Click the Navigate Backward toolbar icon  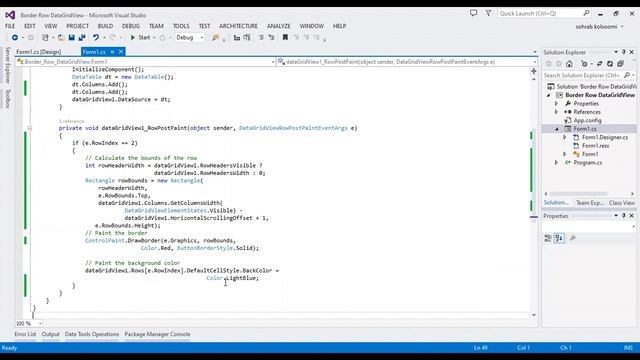click(x=15, y=38)
